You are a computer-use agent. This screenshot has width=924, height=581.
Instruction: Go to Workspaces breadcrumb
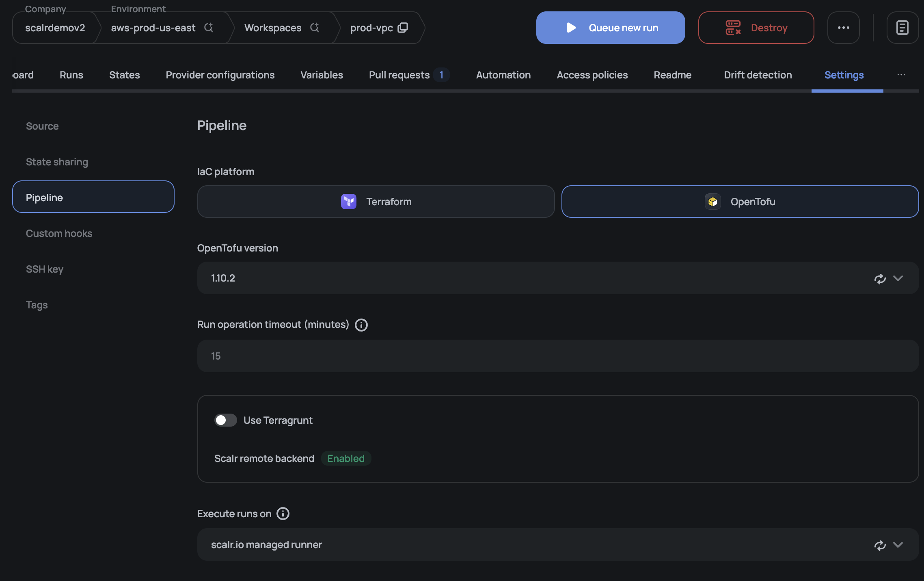(273, 28)
